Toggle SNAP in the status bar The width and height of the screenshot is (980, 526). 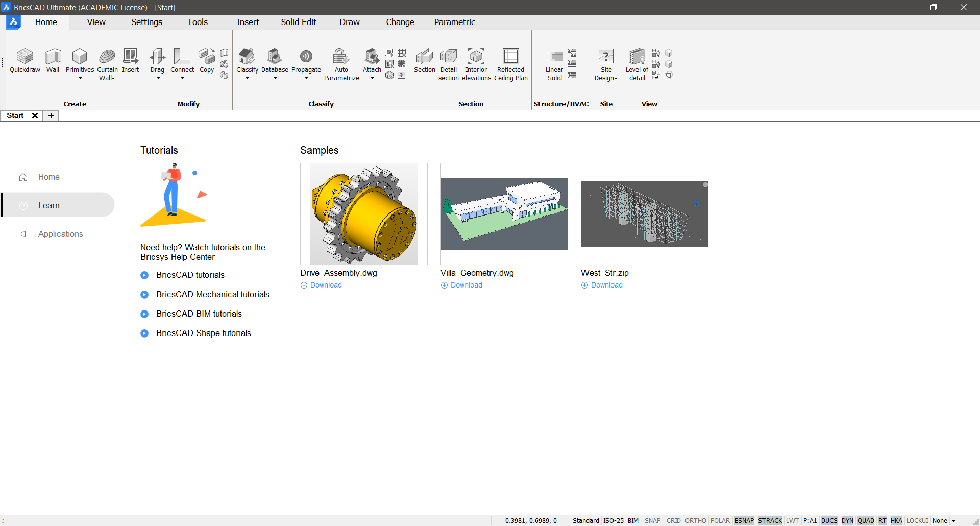(652, 521)
